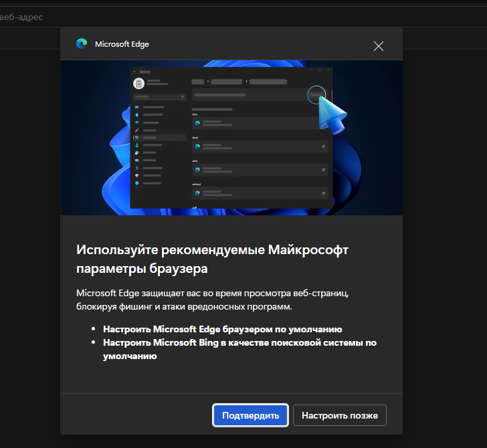Viewport: 487px width, 448px height.
Task: Click the profile avatar in settings illustration
Action: tap(139, 84)
